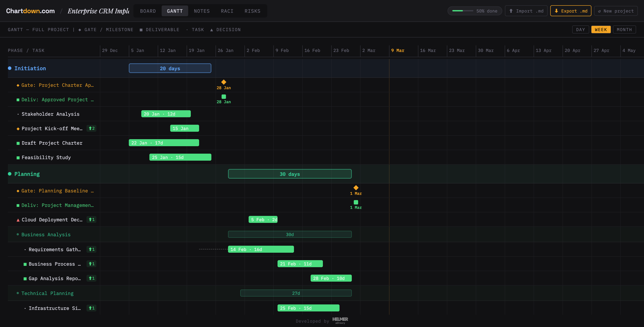
Task: Click the 28 Jan gate milestone diamond on the chart
Action: click(223, 82)
